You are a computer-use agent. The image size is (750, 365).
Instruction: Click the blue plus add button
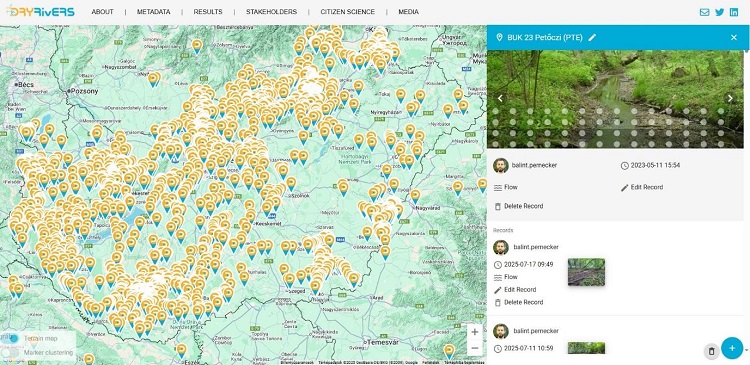tap(732, 348)
